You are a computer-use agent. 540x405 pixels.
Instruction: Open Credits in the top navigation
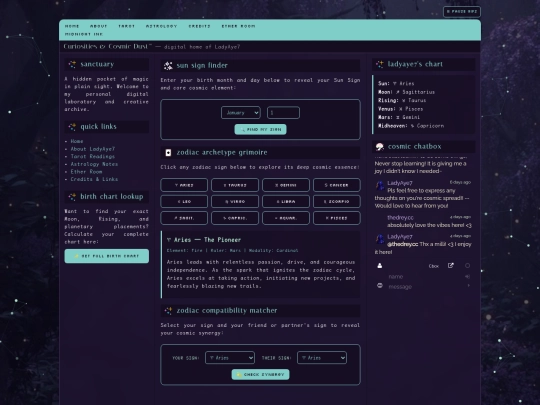coord(199,26)
